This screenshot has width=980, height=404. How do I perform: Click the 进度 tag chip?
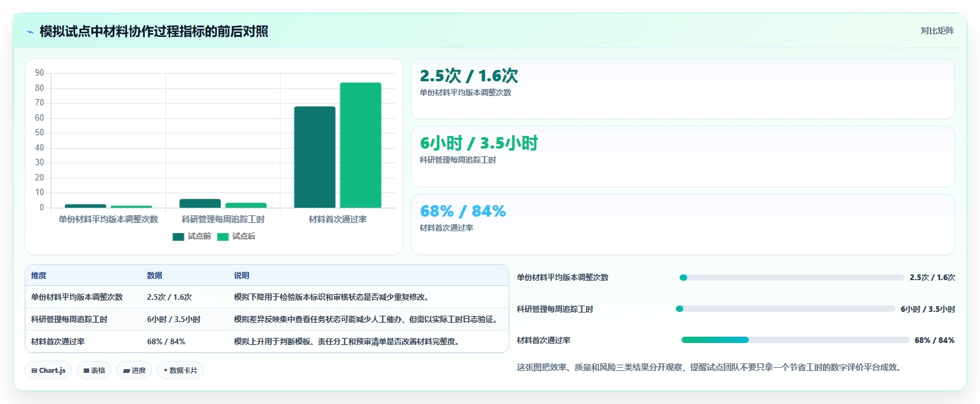[134, 370]
